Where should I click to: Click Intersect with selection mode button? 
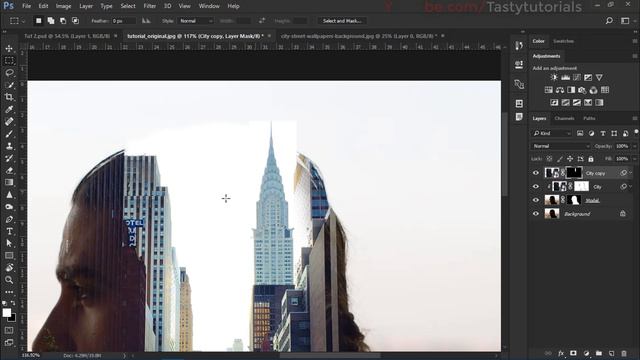coord(76,21)
